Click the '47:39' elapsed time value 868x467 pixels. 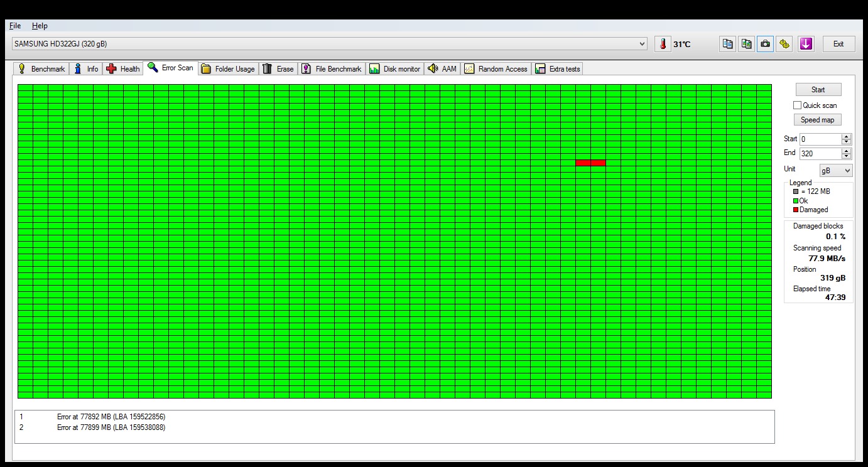pos(835,298)
